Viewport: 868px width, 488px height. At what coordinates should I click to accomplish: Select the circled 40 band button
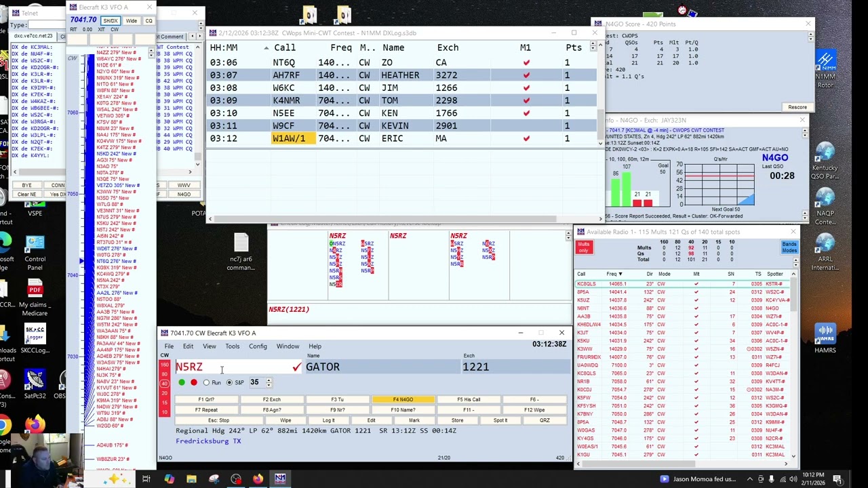(x=164, y=384)
